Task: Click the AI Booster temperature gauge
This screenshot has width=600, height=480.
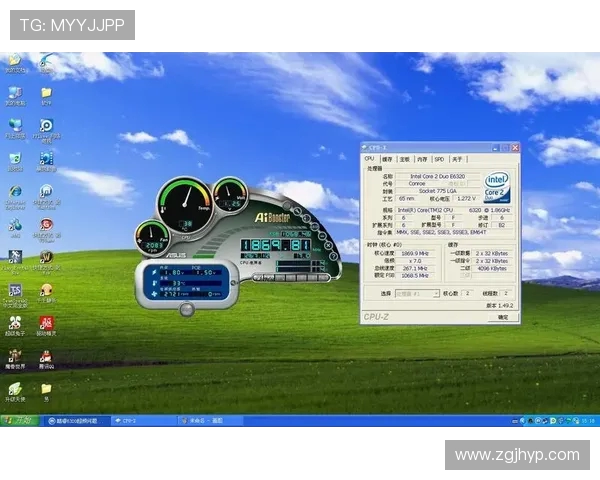Action: pos(187,201)
